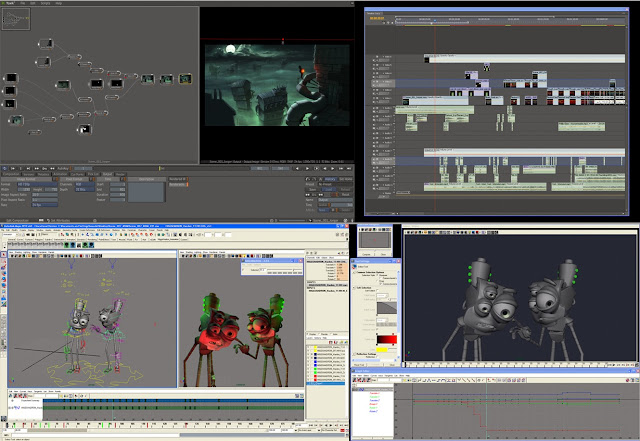
Task: Click the Save button in preset panel
Action: tap(313, 189)
